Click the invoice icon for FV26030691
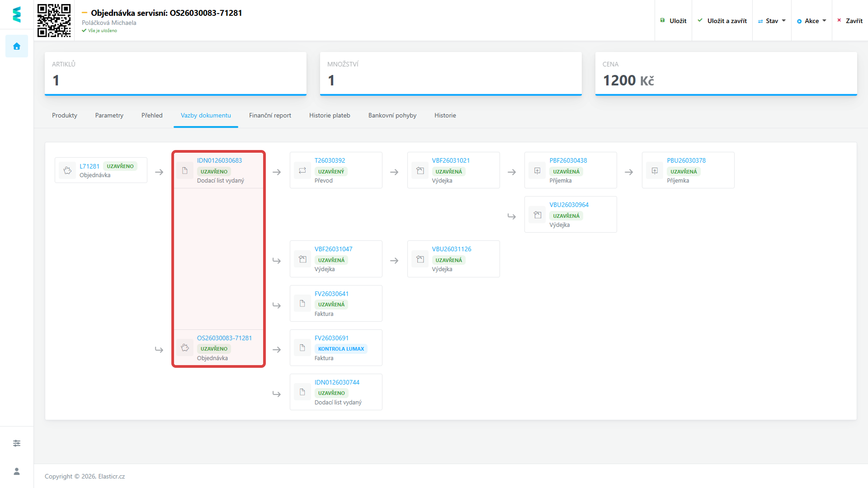868x488 pixels. [302, 347]
